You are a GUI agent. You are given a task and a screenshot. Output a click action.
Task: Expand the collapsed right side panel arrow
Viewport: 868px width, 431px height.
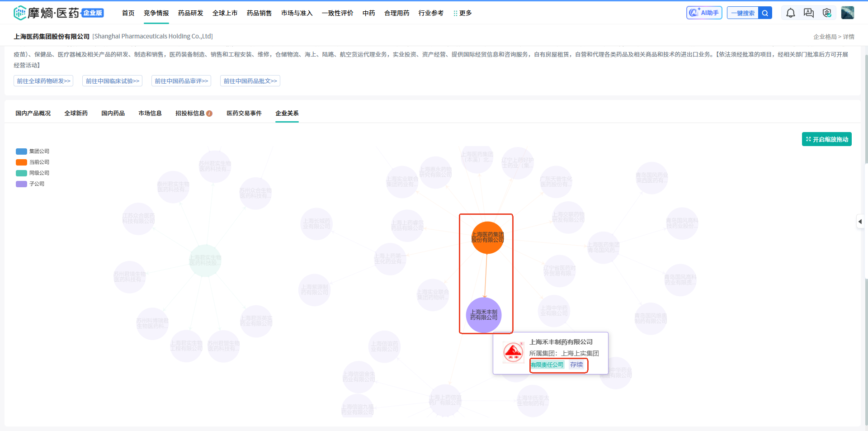pos(860,222)
